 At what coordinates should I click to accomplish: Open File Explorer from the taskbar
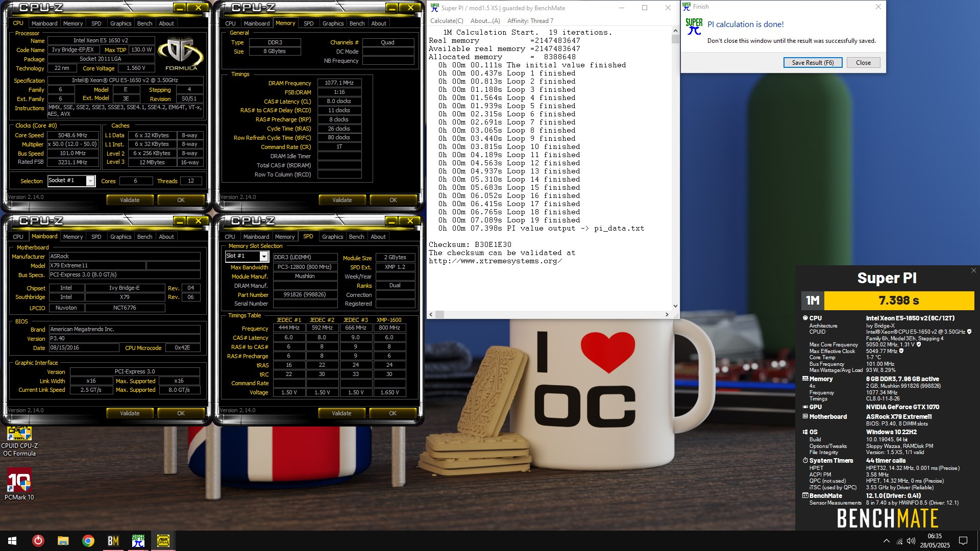(x=63, y=541)
